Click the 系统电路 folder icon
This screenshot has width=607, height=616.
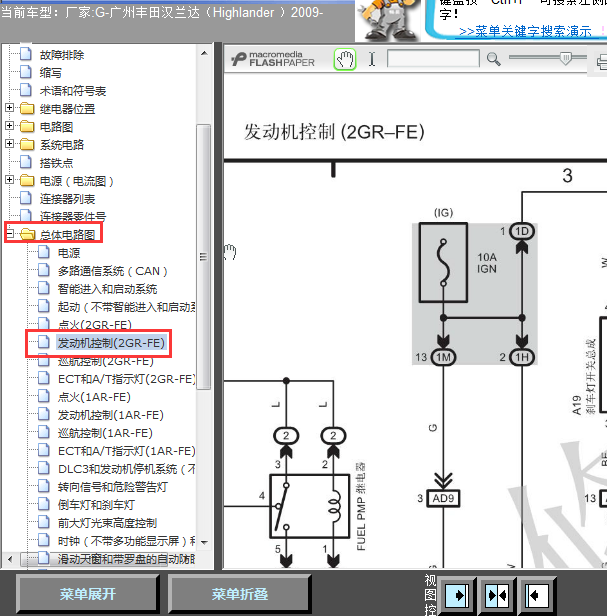click(27, 144)
